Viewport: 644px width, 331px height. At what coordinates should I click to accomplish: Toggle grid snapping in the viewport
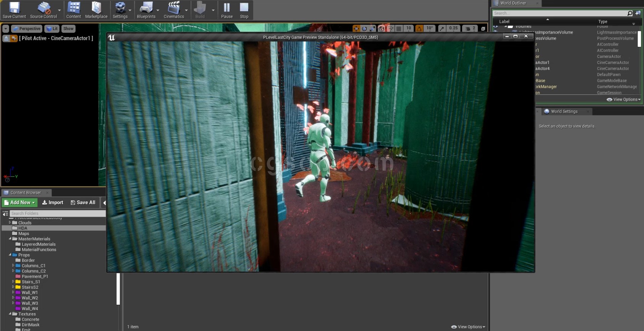coord(399,29)
